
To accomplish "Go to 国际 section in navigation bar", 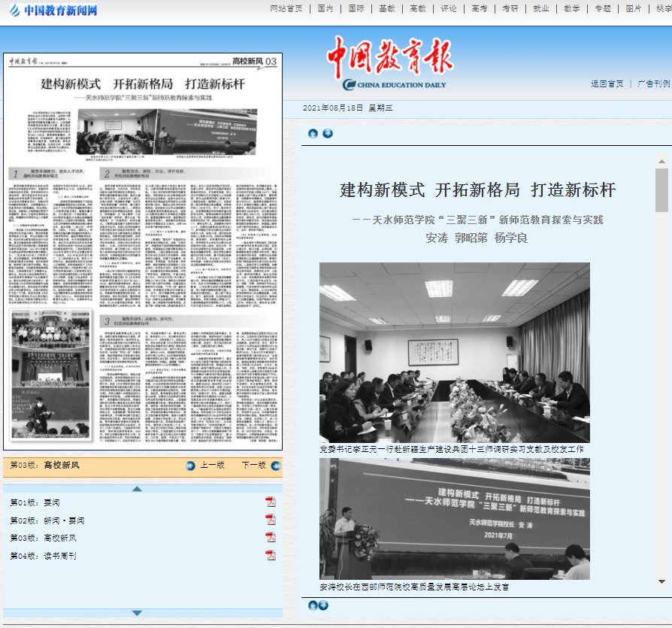I will pyautogui.click(x=356, y=9).
